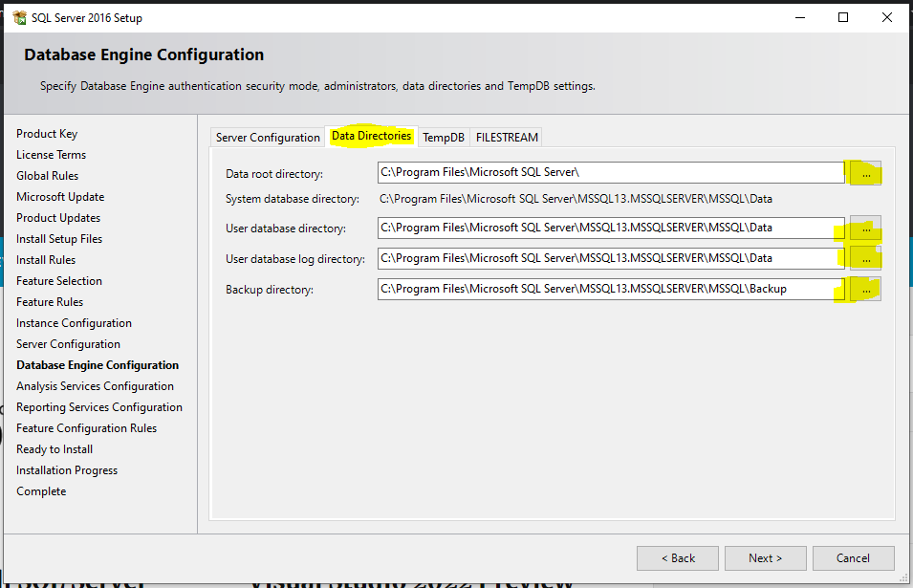Browse for the Backup directory
The image size is (913, 588).
[866, 289]
